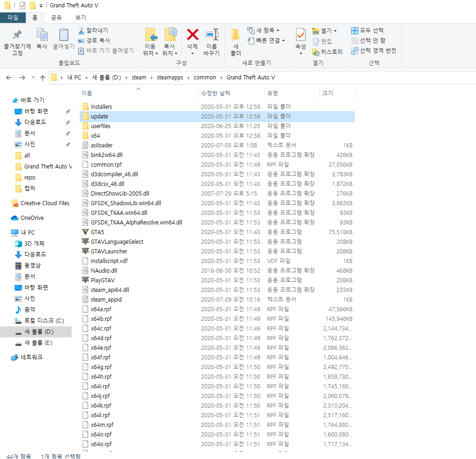Click the Properties (속성) checkmark icon
Viewport: 476px width, 459px height.
[301, 34]
